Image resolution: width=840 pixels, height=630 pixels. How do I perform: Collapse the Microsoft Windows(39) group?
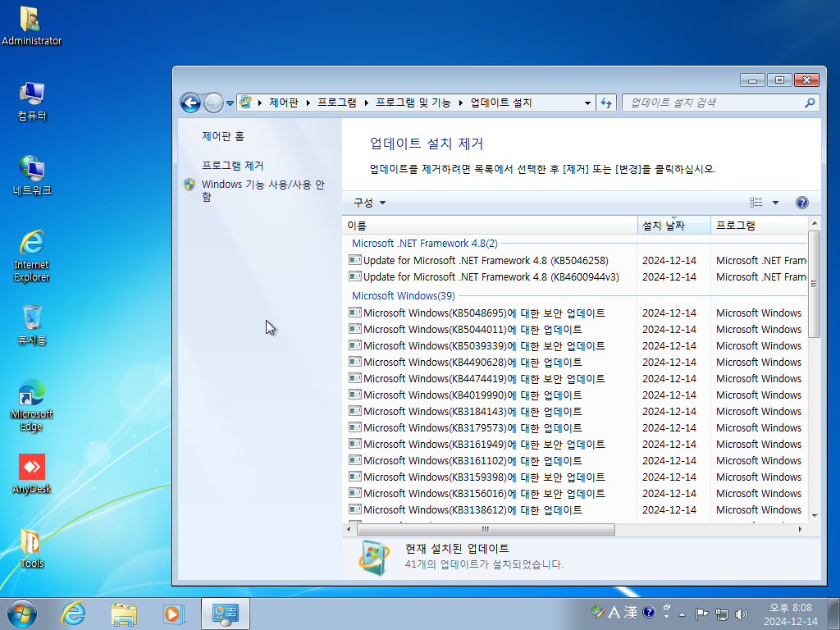(403, 295)
